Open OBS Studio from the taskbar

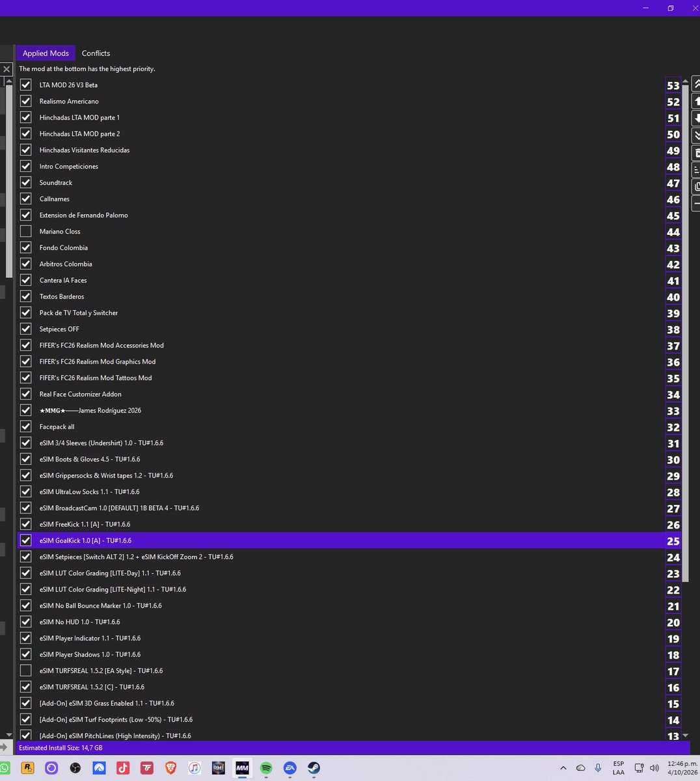[75, 768]
